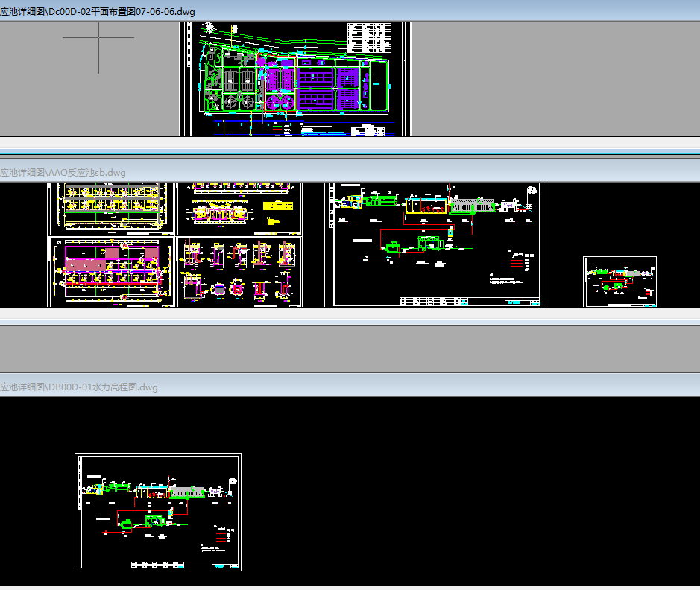Image resolution: width=700 pixels, height=590 pixels.
Task: Click the site plan layout in Dc00D-02 window
Action: (295, 79)
